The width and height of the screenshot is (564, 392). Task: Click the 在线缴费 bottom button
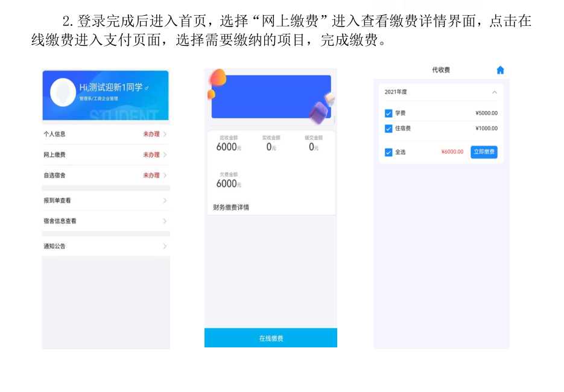click(x=270, y=338)
